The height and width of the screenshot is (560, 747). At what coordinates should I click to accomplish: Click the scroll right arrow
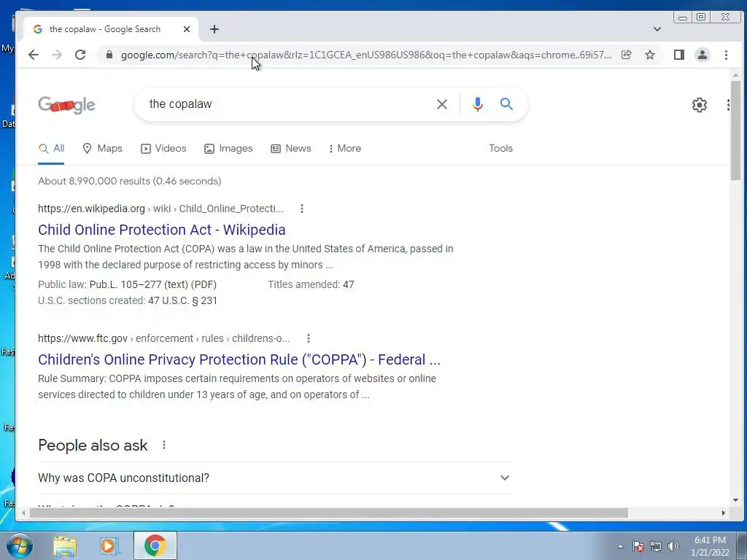pos(723,513)
